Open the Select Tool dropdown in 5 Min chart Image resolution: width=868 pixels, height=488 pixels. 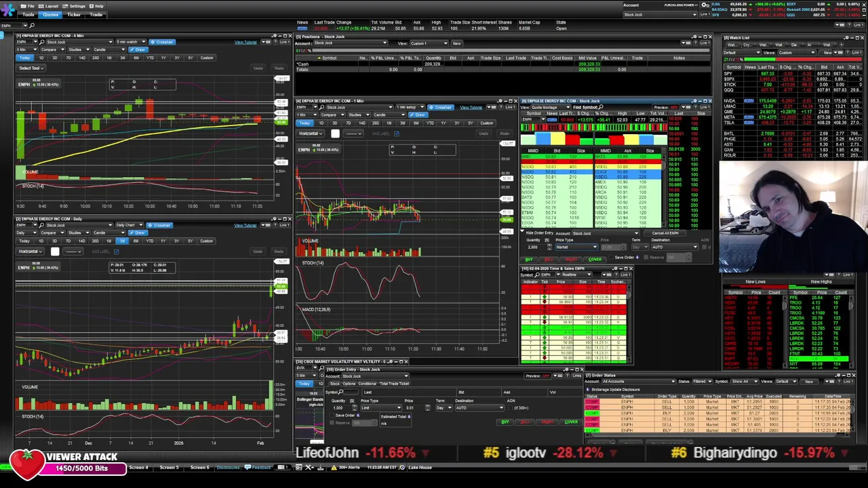[x=32, y=68]
